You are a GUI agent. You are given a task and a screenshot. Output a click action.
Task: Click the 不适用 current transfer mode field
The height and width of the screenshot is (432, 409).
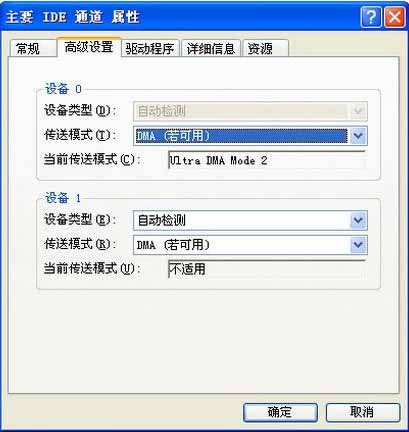click(267, 269)
